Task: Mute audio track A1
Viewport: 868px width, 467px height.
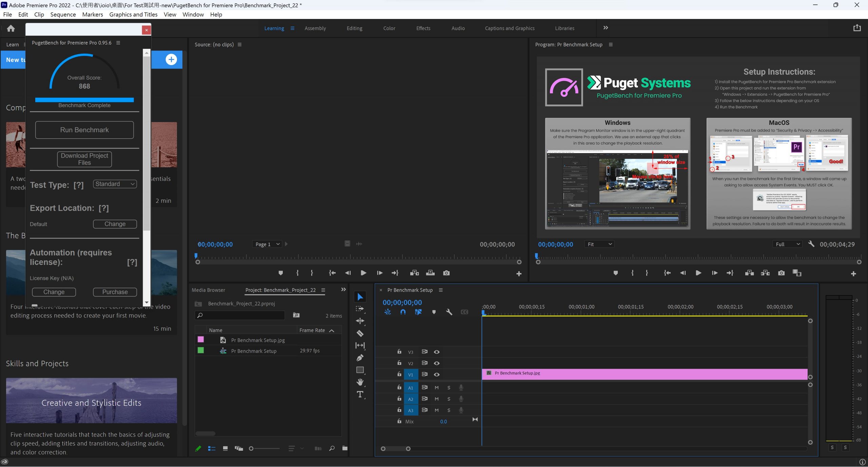Action: (437, 388)
